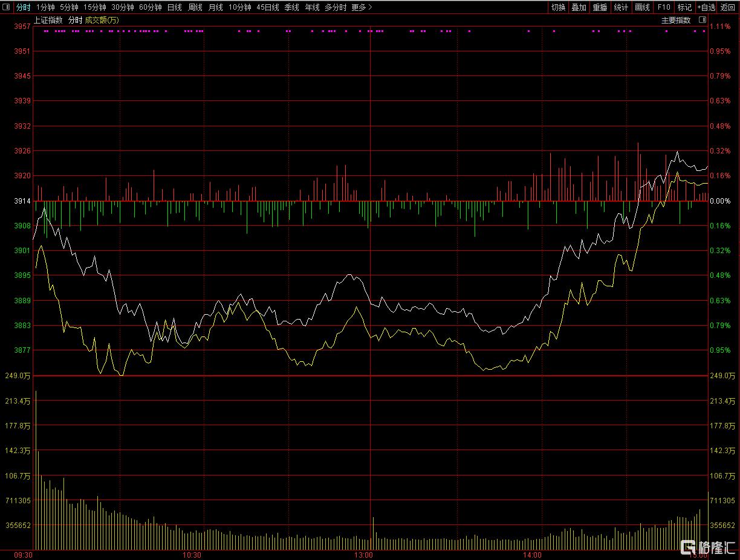
Task: Toggle 叠加 overlay comparison
Action: (579, 8)
